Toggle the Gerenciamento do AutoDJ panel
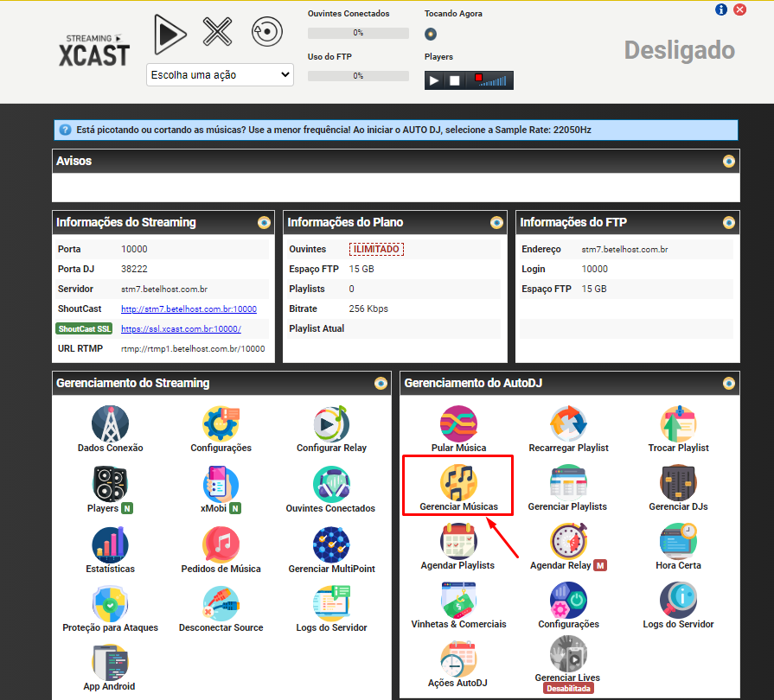This screenshot has width=774, height=700. [729, 383]
